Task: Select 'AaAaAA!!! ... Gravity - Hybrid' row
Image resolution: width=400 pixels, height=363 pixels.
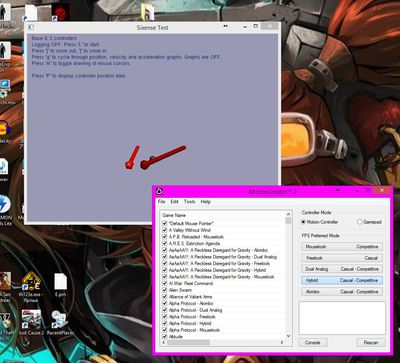Action: [x=217, y=270]
